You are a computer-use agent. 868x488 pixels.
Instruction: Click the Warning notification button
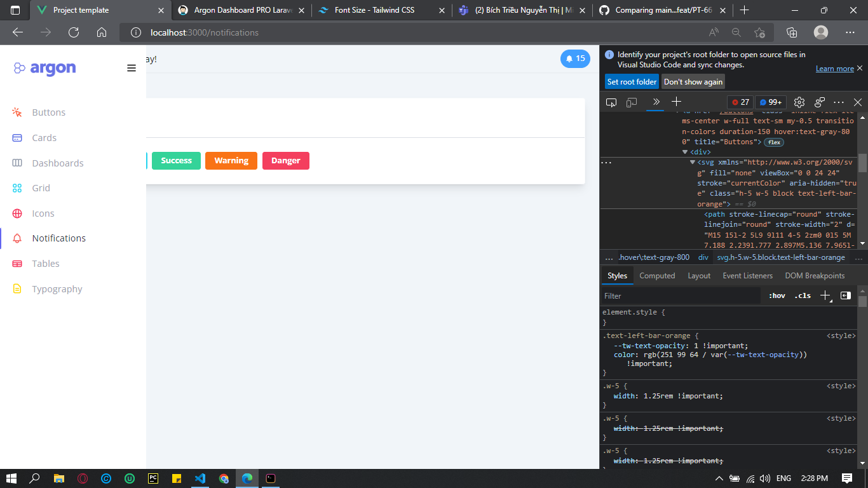click(x=231, y=161)
